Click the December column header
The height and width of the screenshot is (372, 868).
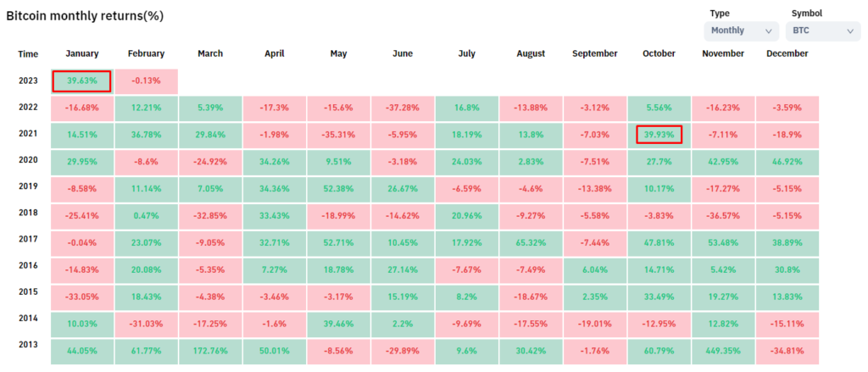click(787, 53)
